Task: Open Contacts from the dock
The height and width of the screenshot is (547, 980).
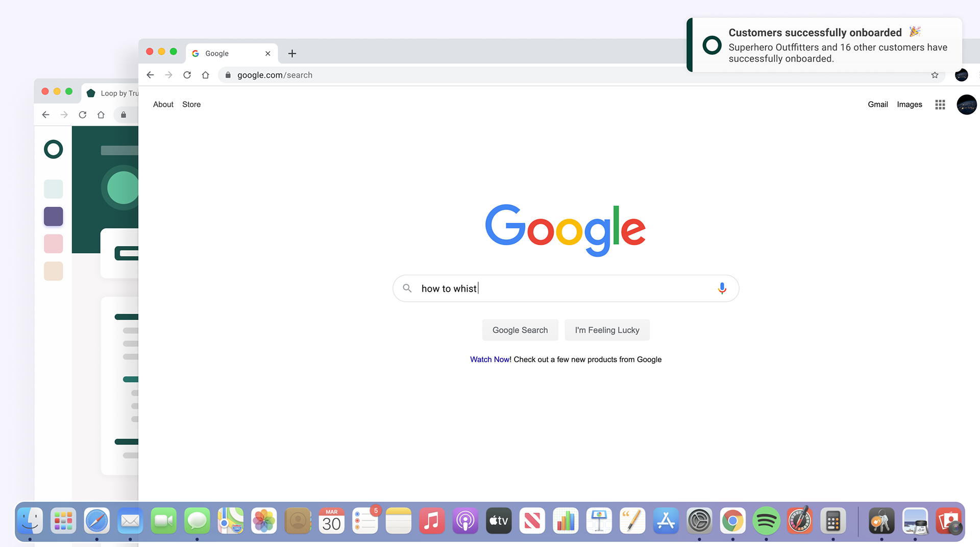Action: pyautogui.click(x=298, y=521)
